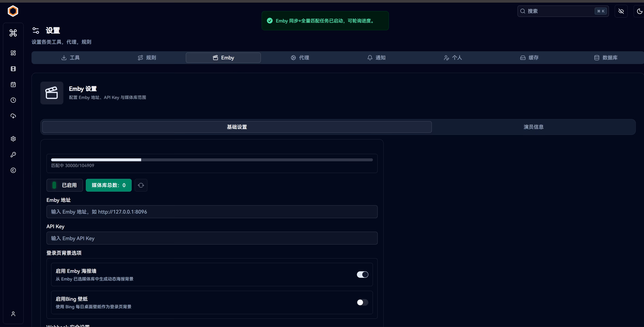Click the copyright icon in sidebar

point(13,170)
